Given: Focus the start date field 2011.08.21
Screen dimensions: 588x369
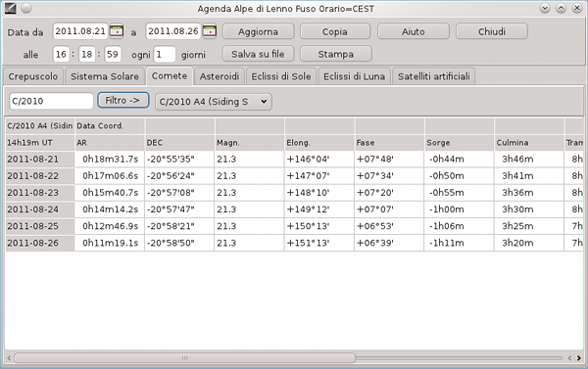Looking at the screenshot, I should pyautogui.click(x=80, y=31).
